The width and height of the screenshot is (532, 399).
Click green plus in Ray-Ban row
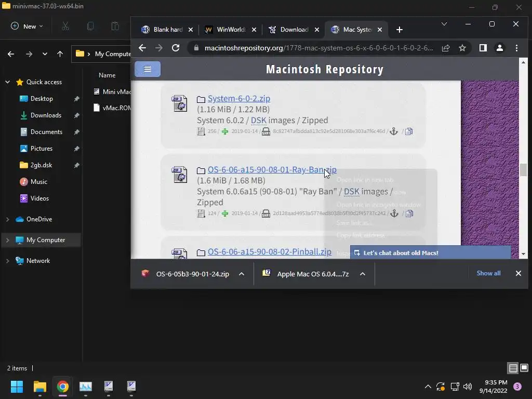pyautogui.click(x=224, y=214)
